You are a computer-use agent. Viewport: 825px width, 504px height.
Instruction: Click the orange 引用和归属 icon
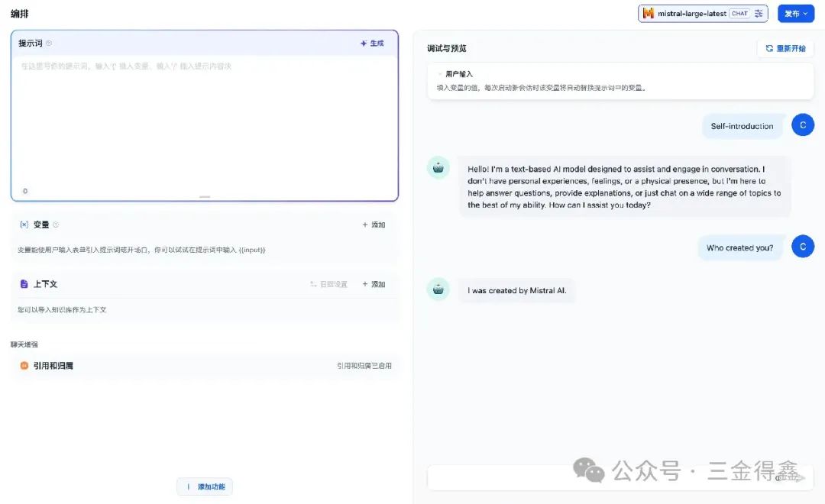coord(24,366)
